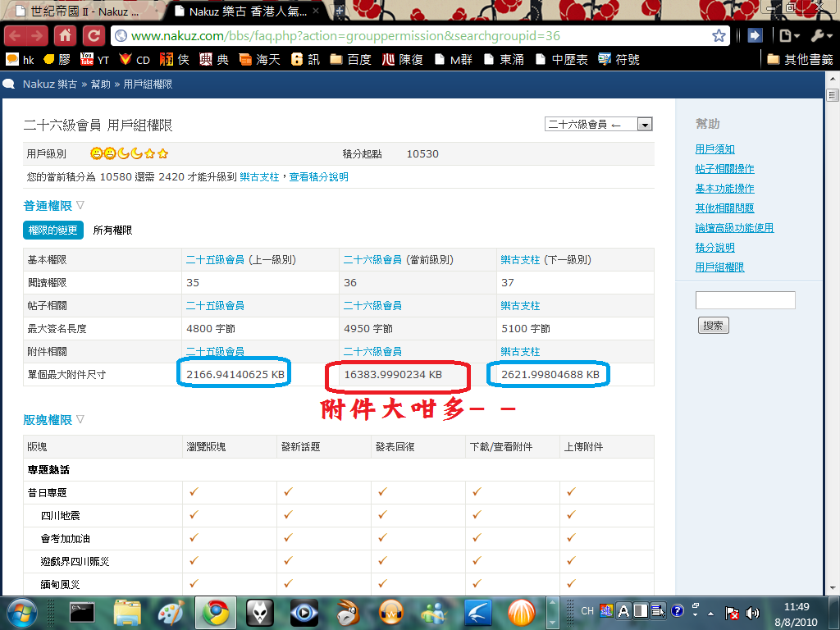Click the blue arrow extension icon

click(755, 36)
